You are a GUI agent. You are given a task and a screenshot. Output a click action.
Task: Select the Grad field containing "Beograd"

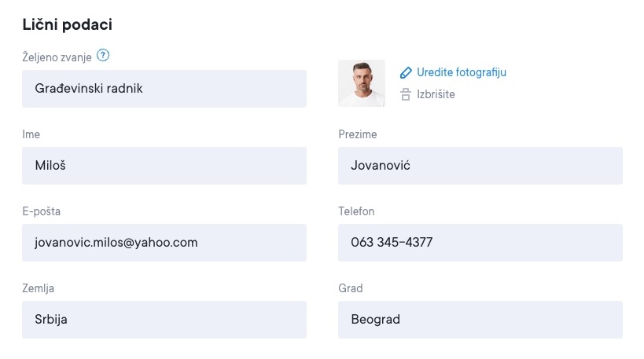(480, 320)
